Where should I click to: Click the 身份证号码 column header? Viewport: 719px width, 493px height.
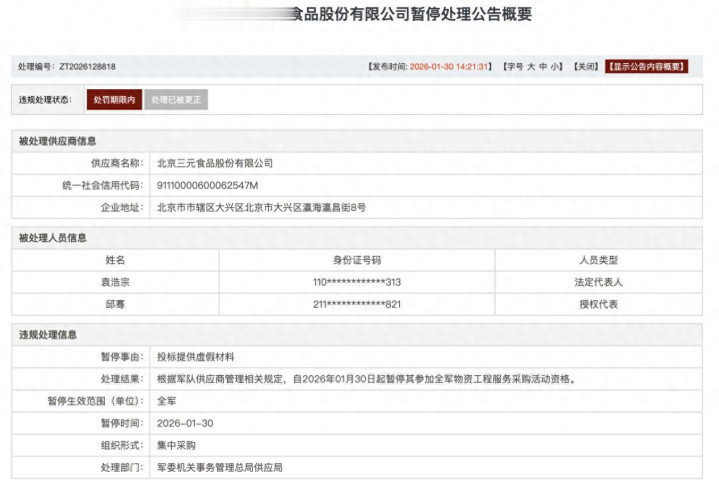coord(357,260)
